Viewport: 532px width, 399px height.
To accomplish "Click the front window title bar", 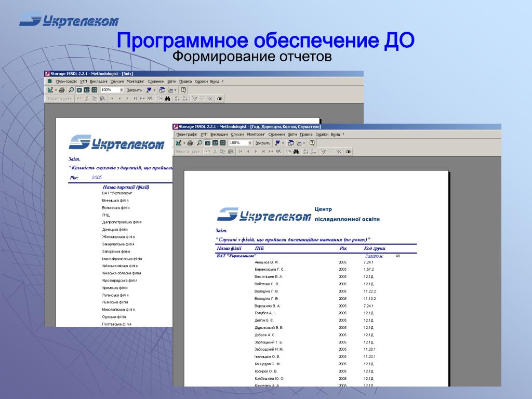I will coord(337,127).
